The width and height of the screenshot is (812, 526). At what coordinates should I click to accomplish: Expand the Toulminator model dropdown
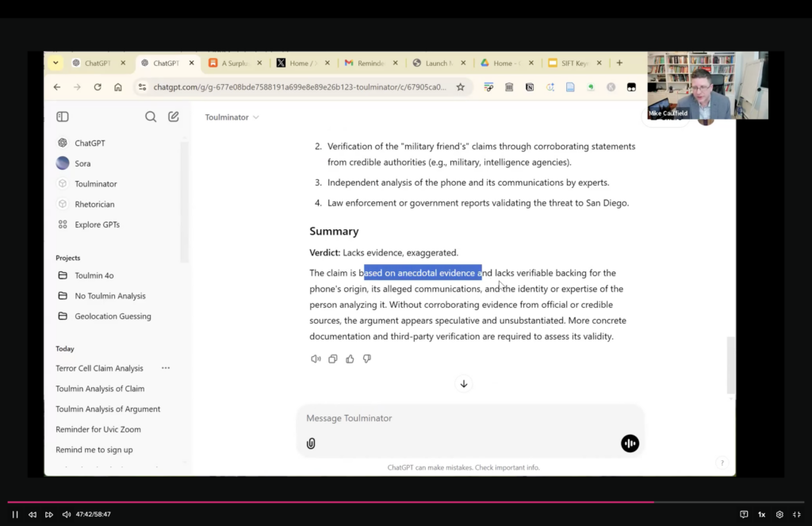pyautogui.click(x=232, y=117)
